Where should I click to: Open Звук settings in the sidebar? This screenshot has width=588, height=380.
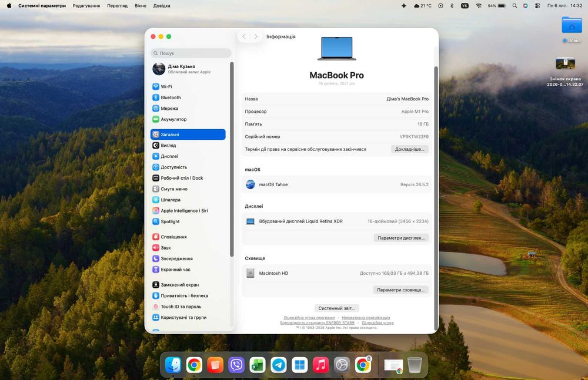188,248
